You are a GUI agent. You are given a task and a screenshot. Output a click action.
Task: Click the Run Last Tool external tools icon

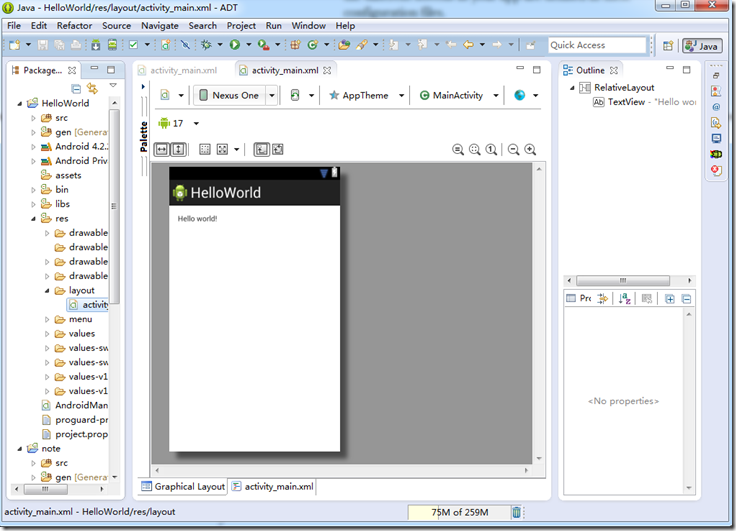[x=264, y=45]
